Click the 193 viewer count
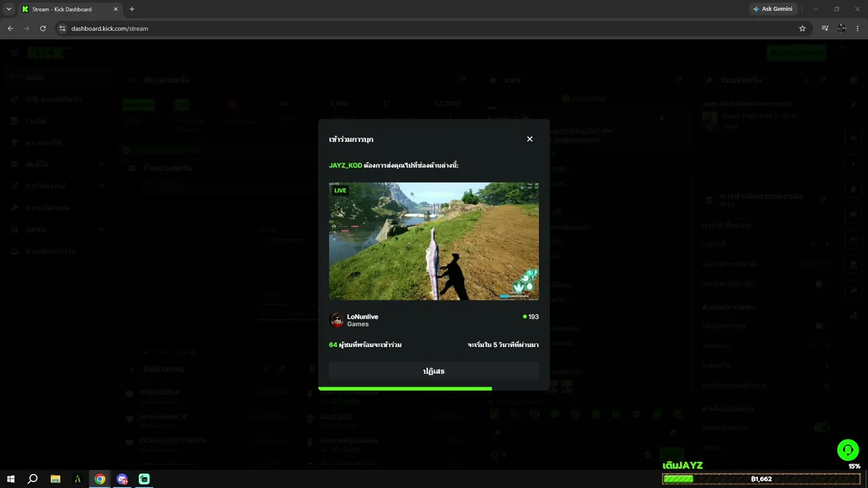Image resolution: width=868 pixels, height=488 pixels. (x=531, y=317)
